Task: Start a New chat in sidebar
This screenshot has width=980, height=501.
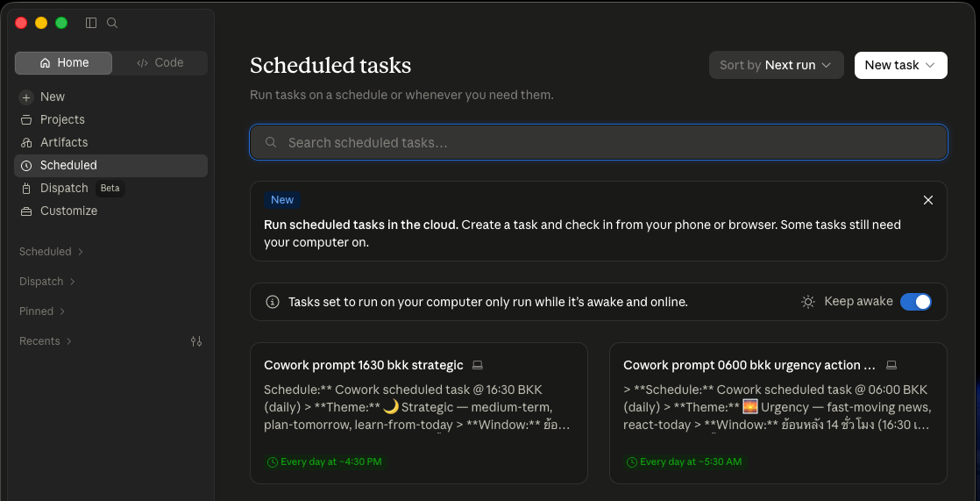Action: point(110,97)
